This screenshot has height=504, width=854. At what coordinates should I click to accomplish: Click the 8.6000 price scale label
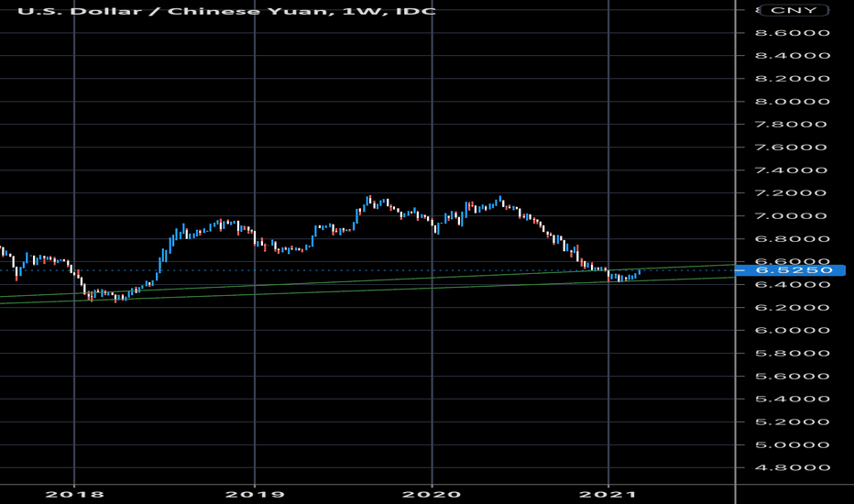coord(793,33)
